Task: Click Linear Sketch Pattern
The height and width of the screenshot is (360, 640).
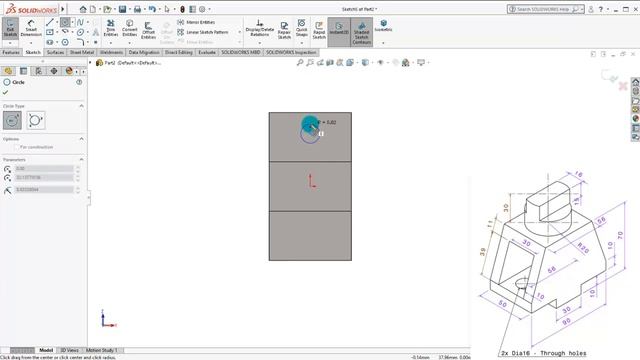Action: coord(202,32)
